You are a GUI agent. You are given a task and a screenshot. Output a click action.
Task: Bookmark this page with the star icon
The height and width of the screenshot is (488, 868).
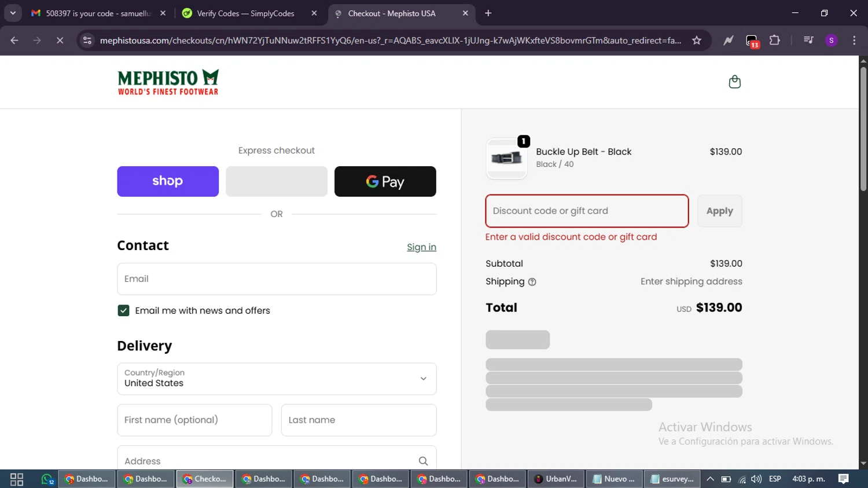(x=697, y=41)
